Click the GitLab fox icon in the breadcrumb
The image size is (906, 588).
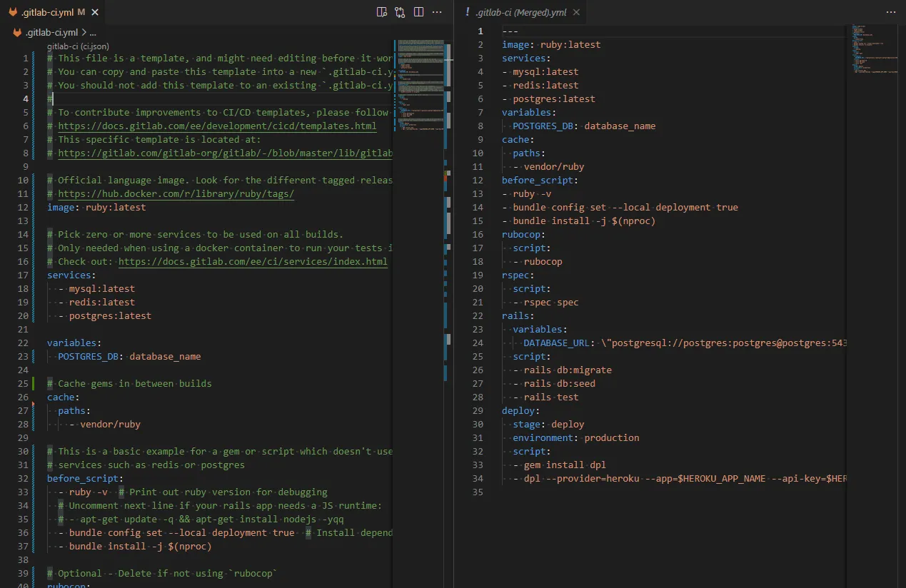pos(17,32)
